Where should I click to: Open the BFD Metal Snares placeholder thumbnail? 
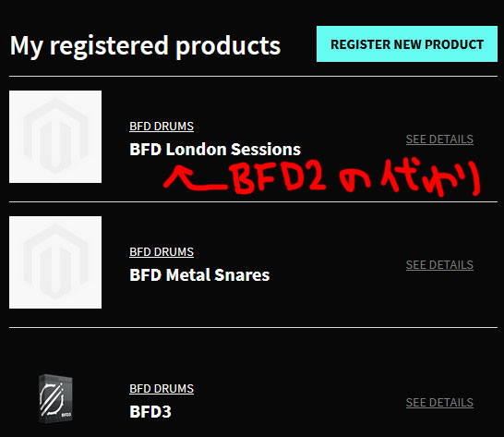click(55, 262)
